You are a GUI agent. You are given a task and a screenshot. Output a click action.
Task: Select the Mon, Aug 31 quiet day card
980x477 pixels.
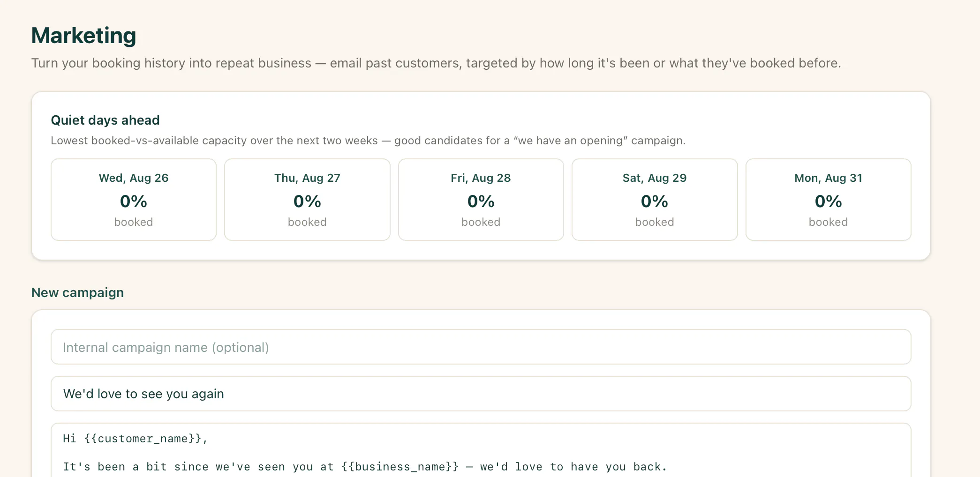tap(829, 200)
